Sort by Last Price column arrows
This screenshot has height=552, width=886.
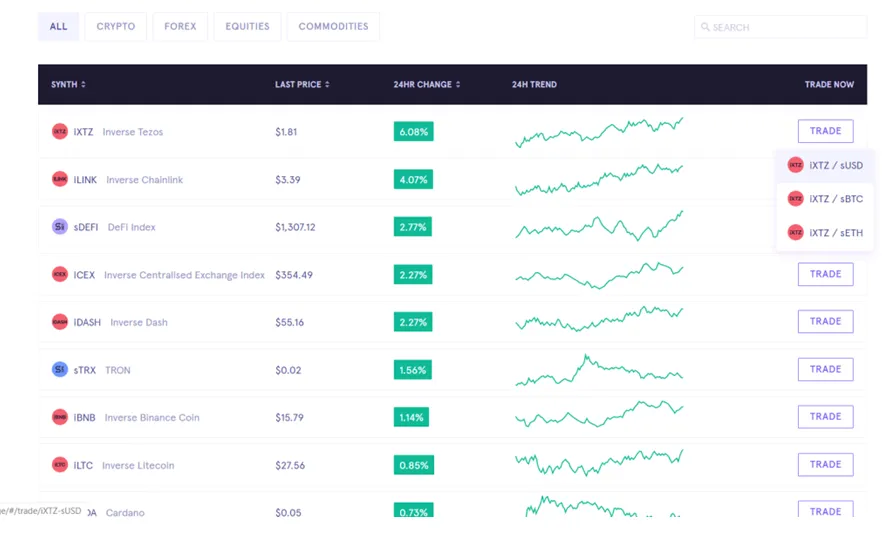[x=327, y=84]
